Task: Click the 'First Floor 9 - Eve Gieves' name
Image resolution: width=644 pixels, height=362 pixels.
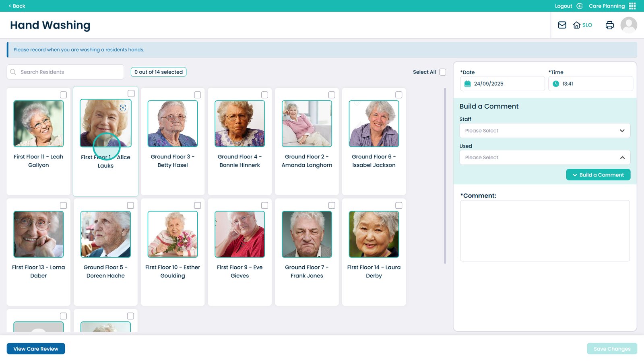Action: [x=240, y=271]
